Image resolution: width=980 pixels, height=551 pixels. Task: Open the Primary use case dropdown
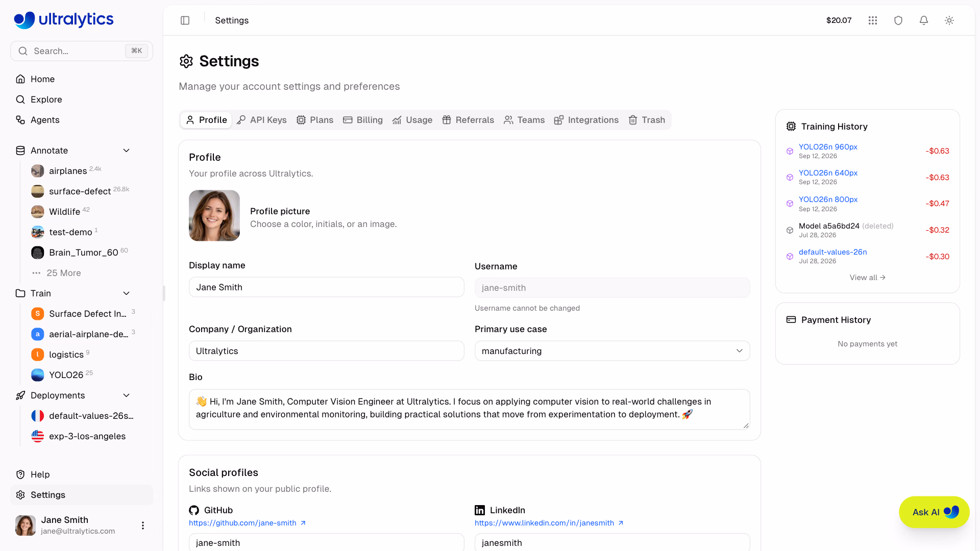tap(612, 351)
